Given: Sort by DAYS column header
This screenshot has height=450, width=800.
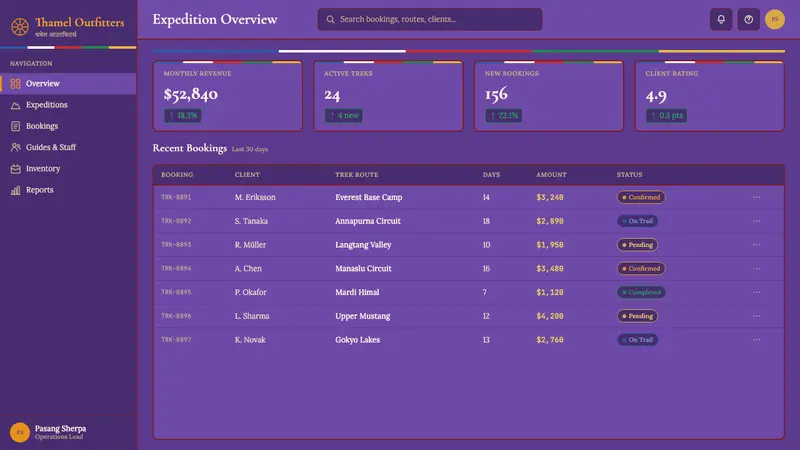Looking at the screenshot, I should [x=491, y=174].
